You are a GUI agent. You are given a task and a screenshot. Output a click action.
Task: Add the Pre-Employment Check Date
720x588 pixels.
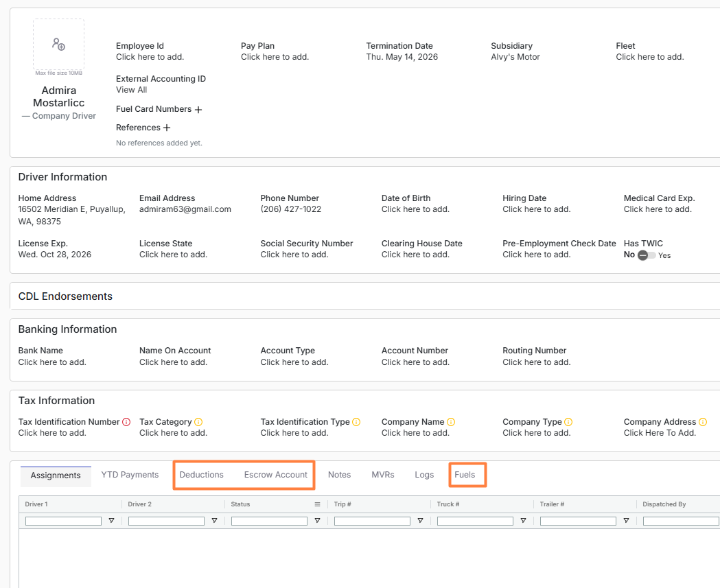(536, 255)
